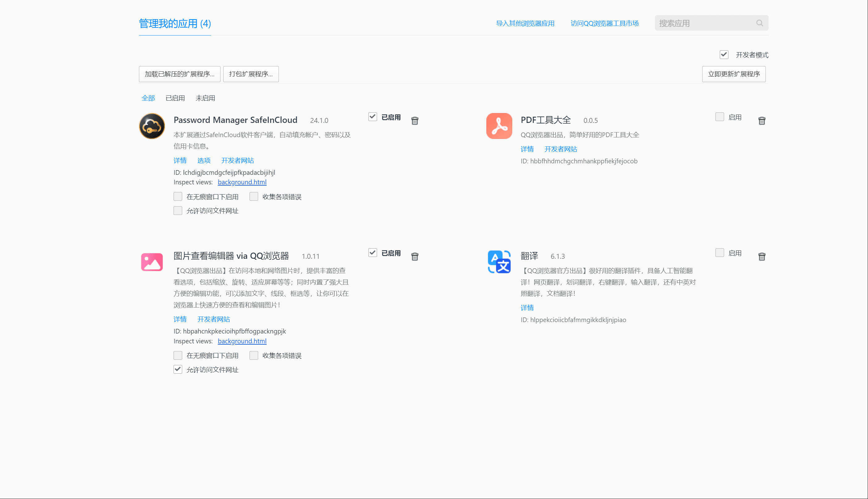Open 详情 for 翻译 extension
Image resolution: width=868 pixels, height=499 pixels.
(527, 308)
